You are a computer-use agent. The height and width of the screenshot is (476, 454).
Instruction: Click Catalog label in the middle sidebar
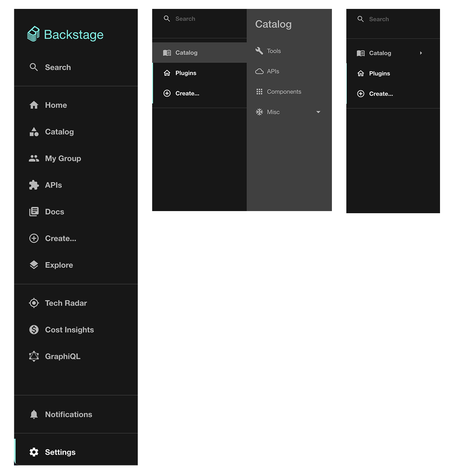(x=186, y=53)
